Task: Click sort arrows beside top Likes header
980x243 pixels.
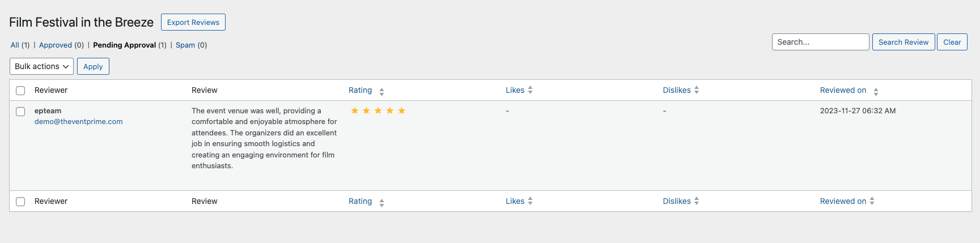Action: click(x=530, y=90)
